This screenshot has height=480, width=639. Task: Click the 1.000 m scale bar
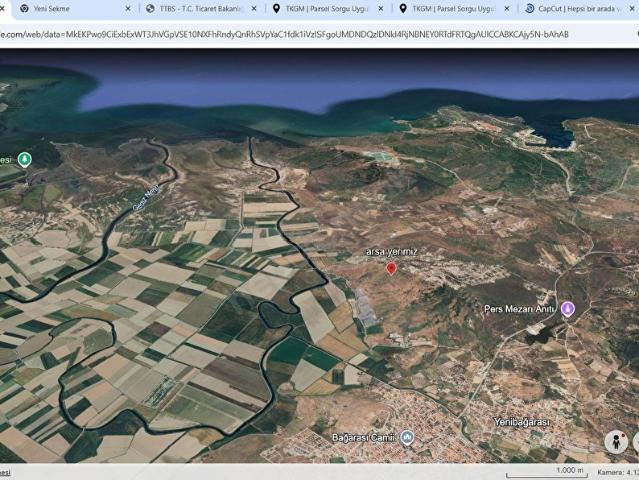pos(568,470)
